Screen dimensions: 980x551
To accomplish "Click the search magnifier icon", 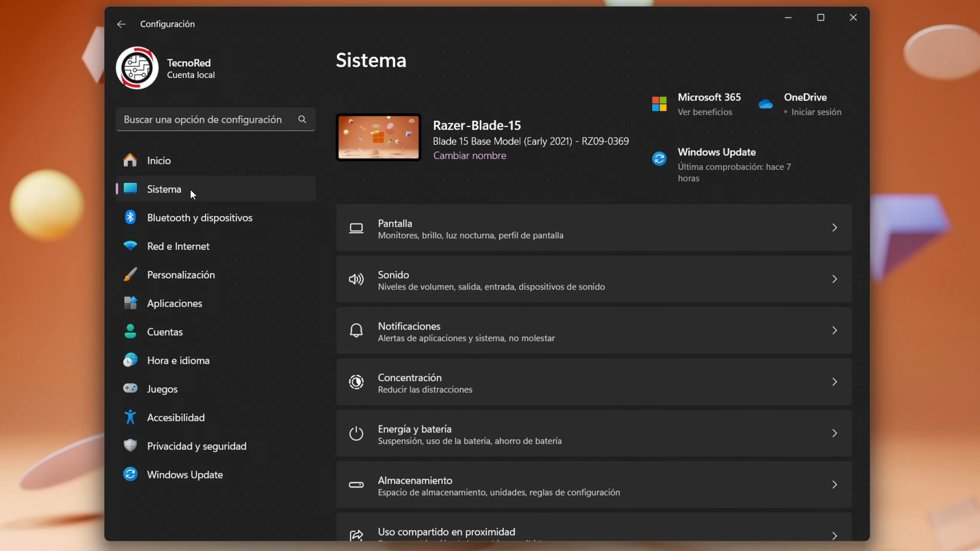I will click(x=302, y=119).
